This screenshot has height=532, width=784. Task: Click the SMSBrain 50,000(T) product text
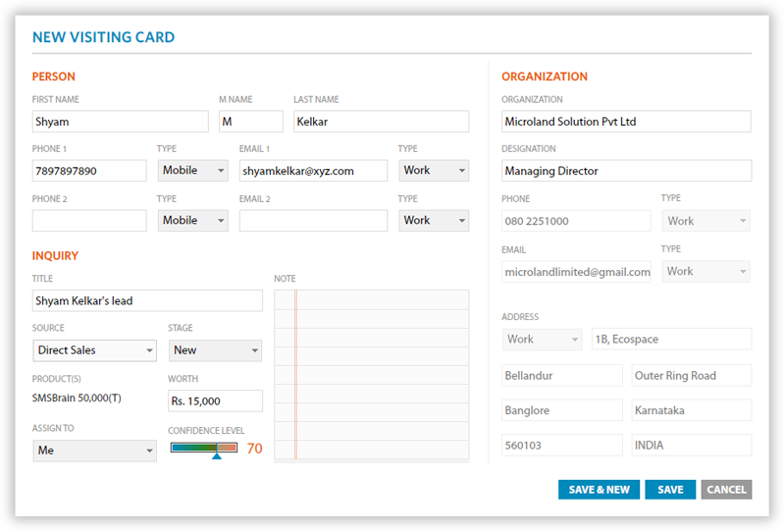(x=77, y=398)
